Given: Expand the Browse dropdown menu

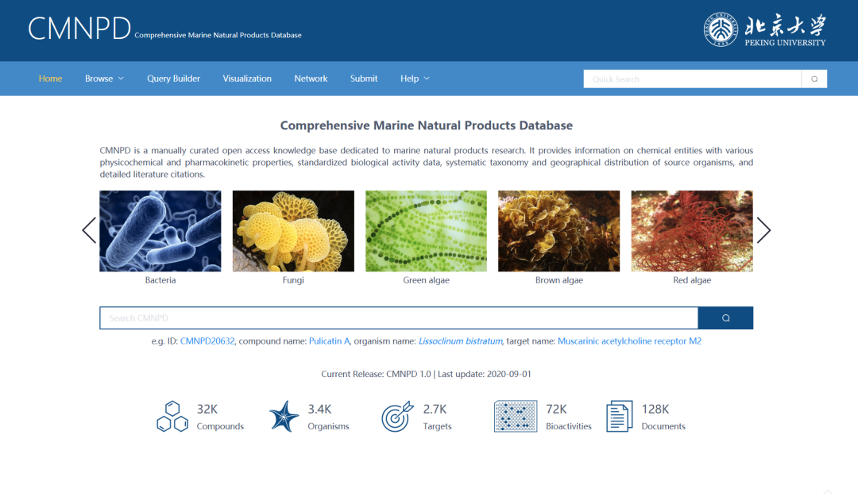Looking at the screenshot, I should click(x=105, y=79).
